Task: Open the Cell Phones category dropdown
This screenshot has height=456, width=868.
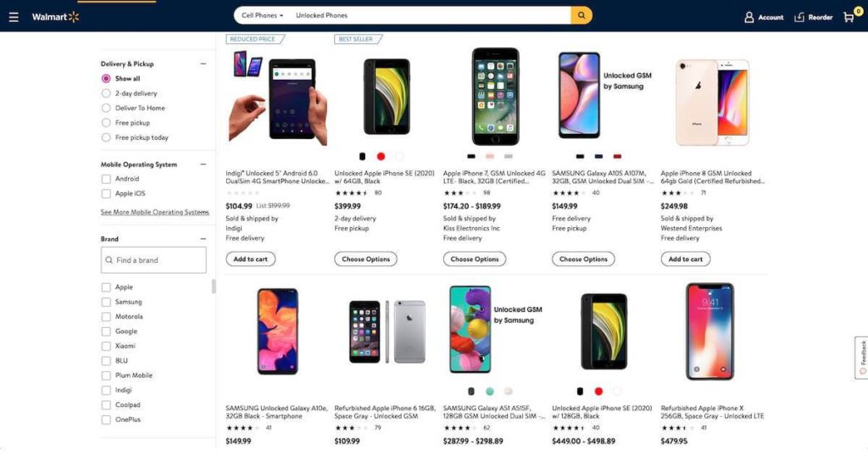Action: (x=263, y=15)
